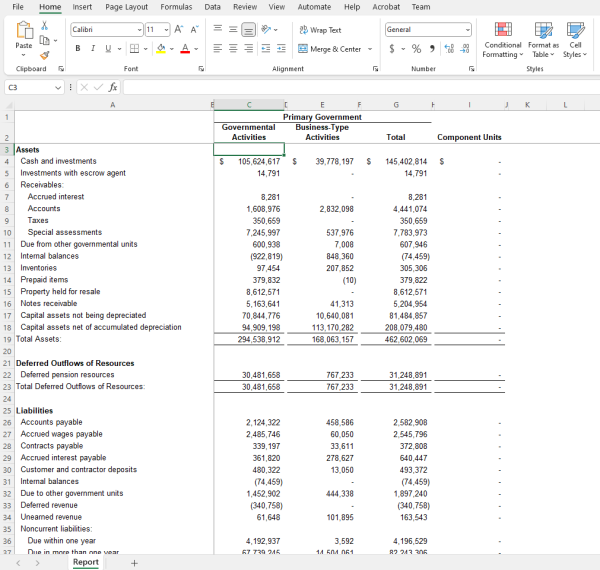Click cell value 105,624,617
The height and width of the screenshot is (570, 600).
pyautogui.click(x=259, y=162)
